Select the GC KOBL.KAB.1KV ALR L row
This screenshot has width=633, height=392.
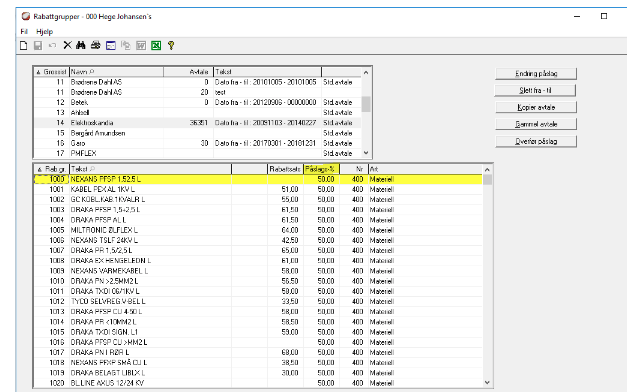click(x=258, y=199)
